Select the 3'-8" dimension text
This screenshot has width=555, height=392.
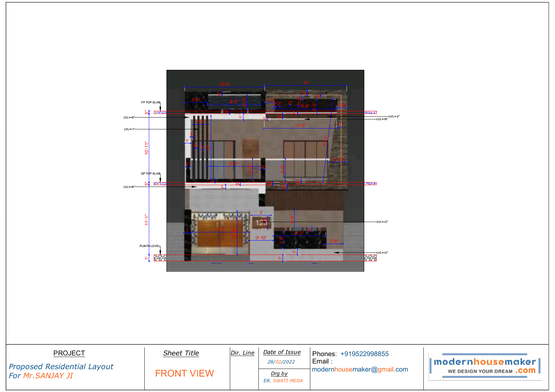click(x=196, y=100)
